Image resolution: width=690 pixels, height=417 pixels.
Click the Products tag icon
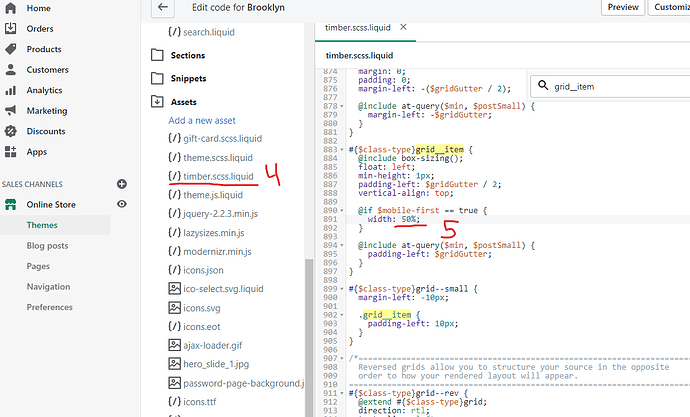[x=11, y=49]
